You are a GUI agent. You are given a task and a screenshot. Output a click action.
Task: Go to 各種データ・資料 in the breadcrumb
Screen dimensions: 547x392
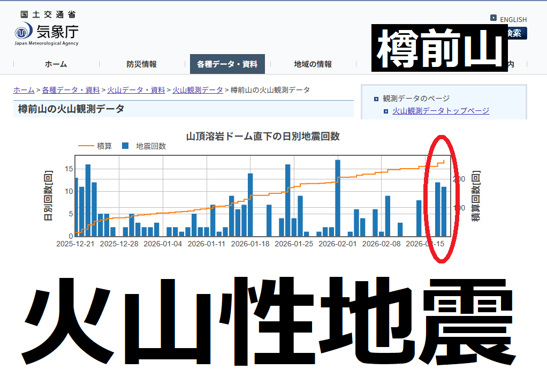(x=71, y=90)
